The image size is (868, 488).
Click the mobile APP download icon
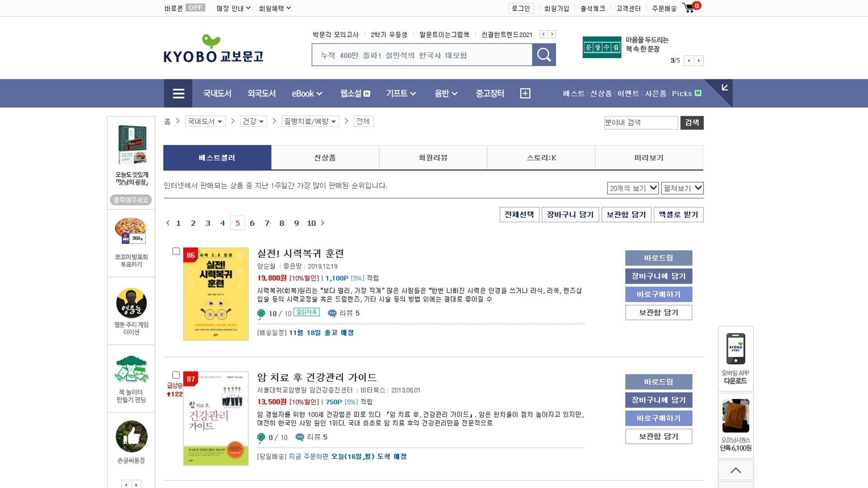[x=736, y=349]
